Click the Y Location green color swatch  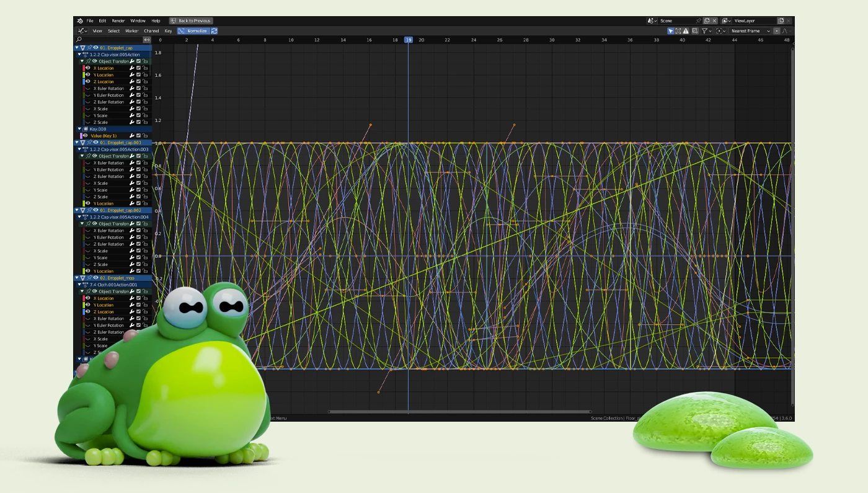(84, 75)
